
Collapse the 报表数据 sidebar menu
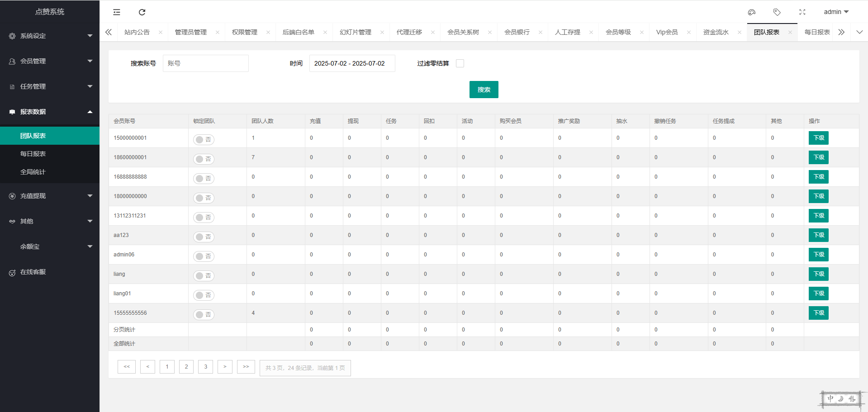point(90,112)
